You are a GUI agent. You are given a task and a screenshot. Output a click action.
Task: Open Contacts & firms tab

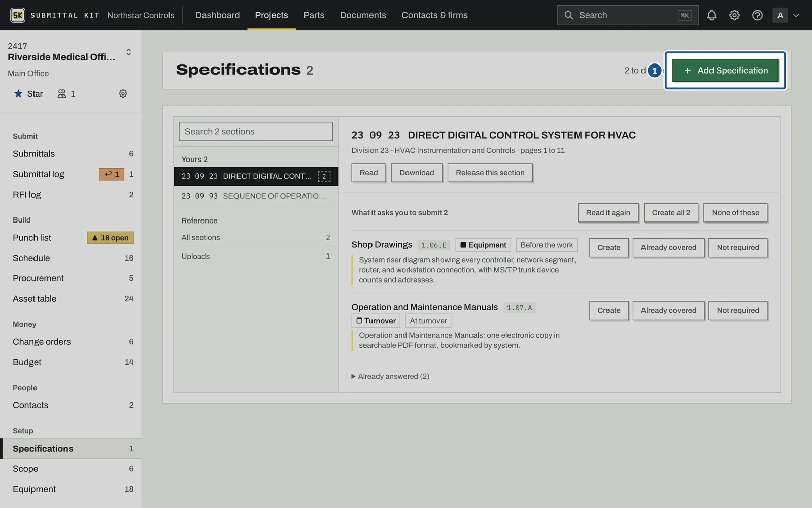pos(434,15)
